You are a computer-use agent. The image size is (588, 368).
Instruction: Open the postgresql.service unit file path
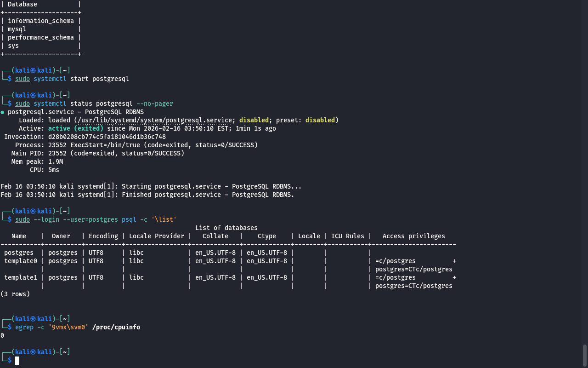(154, 120)
